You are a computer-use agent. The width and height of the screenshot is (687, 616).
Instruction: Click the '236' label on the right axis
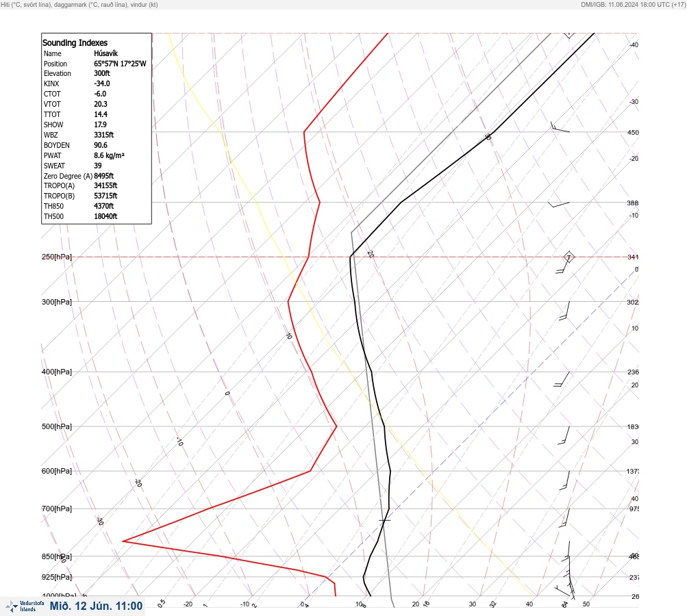[633, 372]
